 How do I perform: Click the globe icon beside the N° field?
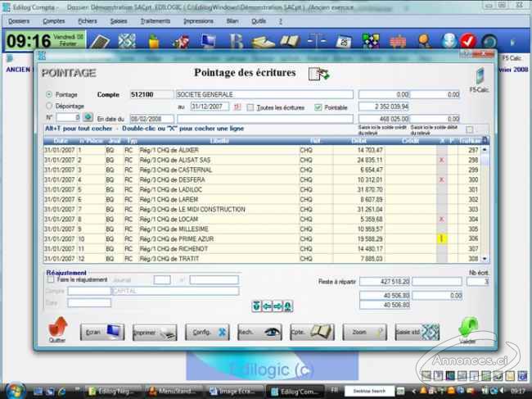(88, 119)
